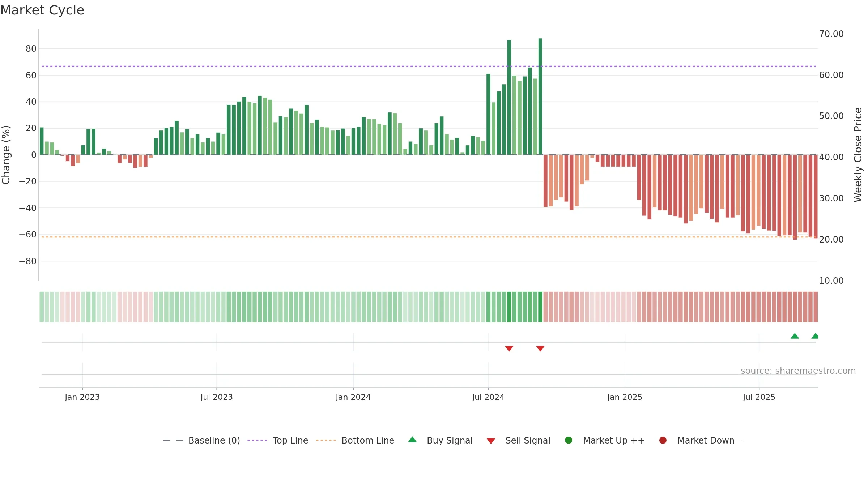
Task: Click the 40.00 price tick label
Action: coord(831,157)
